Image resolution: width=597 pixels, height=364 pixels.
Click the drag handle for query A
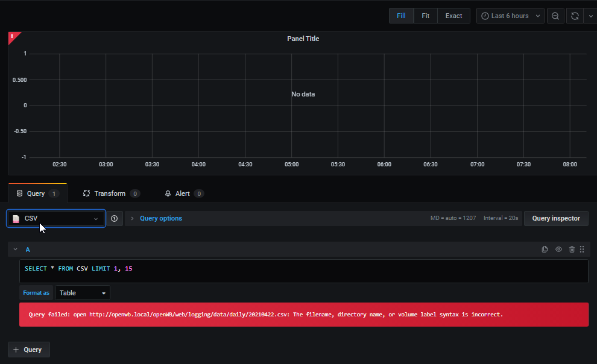pos(582,249)
